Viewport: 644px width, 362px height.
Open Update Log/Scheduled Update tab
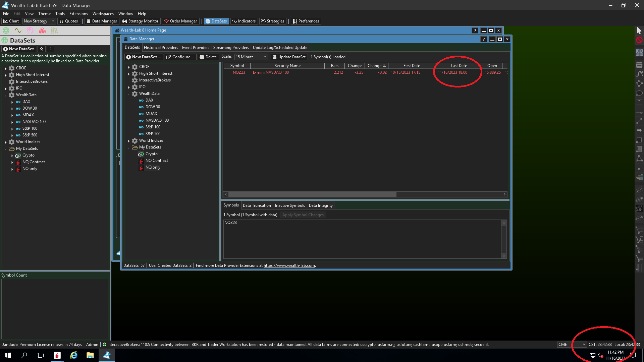point(280,48)
